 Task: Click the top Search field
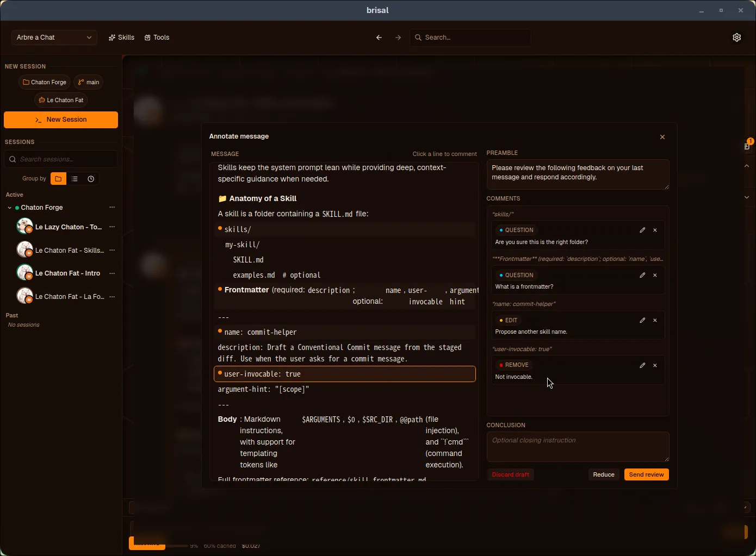pyautogui.click(x=470, y=38)
